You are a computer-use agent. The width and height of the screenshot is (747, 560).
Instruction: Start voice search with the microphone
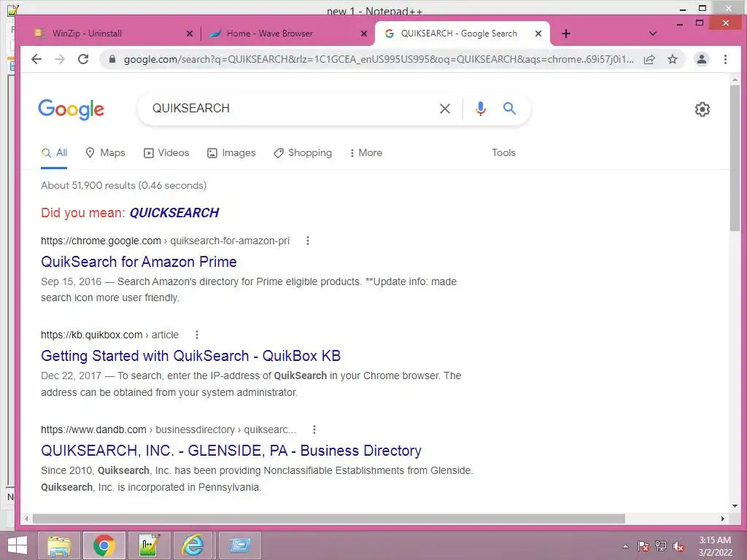[x=480, y=109]
